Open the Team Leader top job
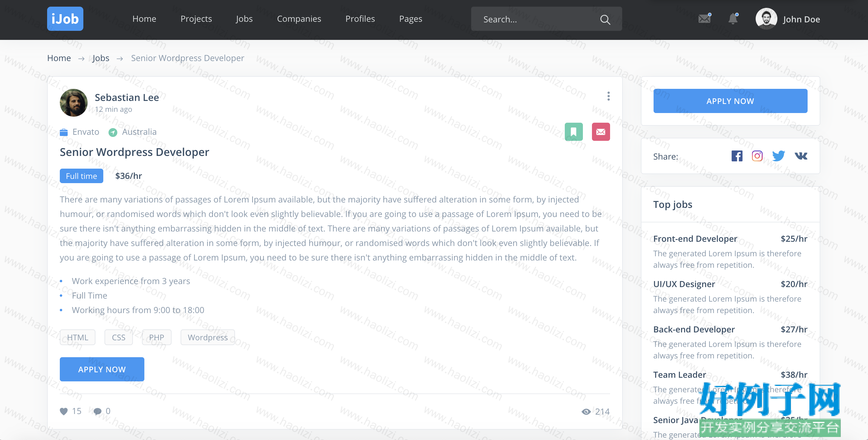The width and height of the screenshot is (868, 440). coord(680,375)
